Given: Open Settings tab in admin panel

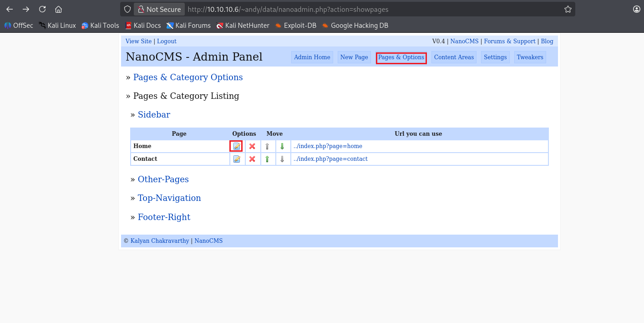Looking at the screenshot, I should 495,57.
